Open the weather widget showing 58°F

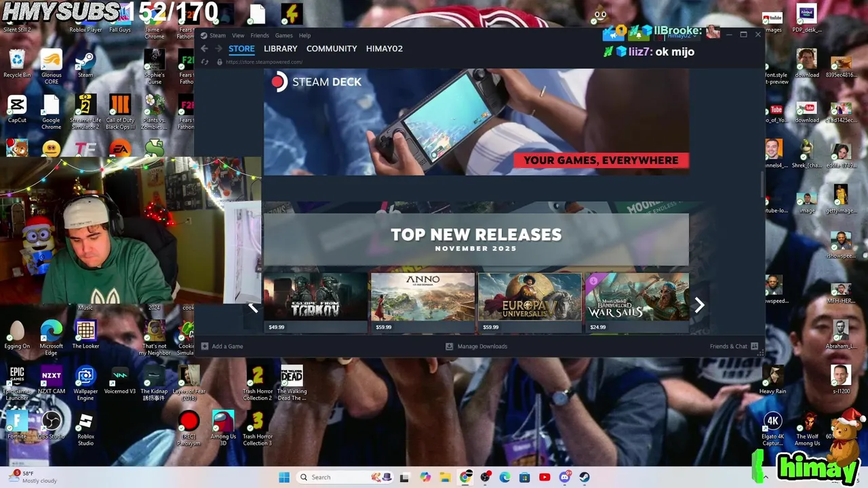34,477
